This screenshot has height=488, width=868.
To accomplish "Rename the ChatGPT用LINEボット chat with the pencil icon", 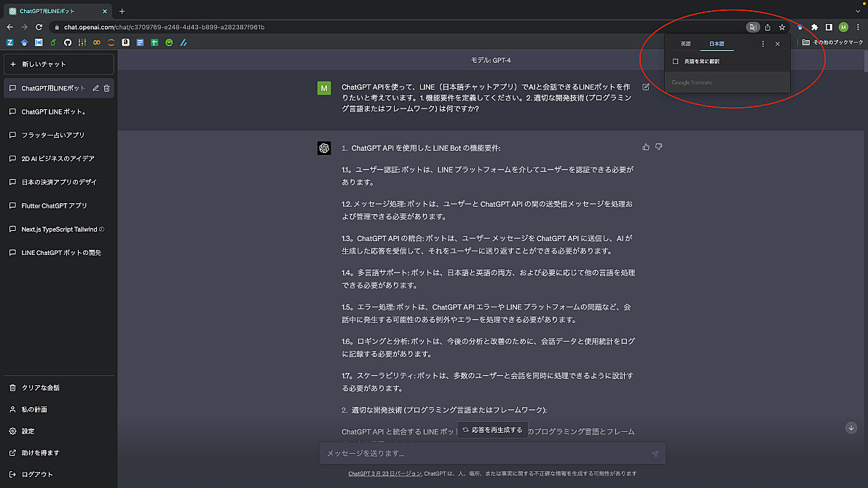I will point(96,88).
